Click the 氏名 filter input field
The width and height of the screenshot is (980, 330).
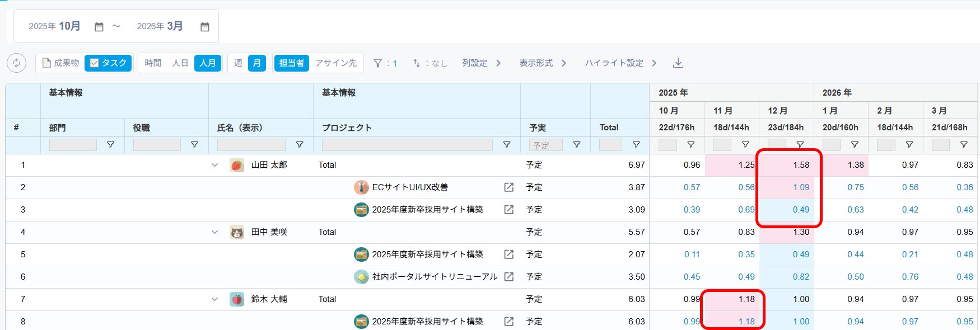(251, 145)
